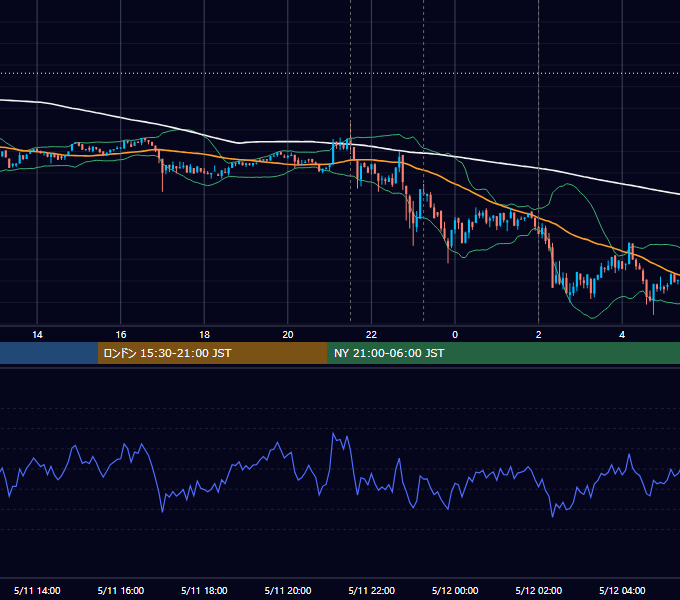Click the '5/12 02:00' oscillator time label
Viewport: 680px width, 600px height.
[539, 590]
